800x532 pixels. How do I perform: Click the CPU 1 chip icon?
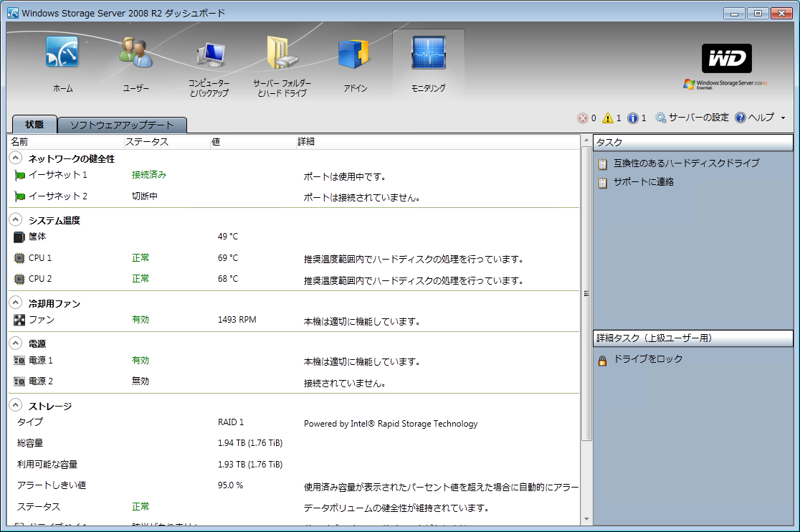(x=19, y=258)
